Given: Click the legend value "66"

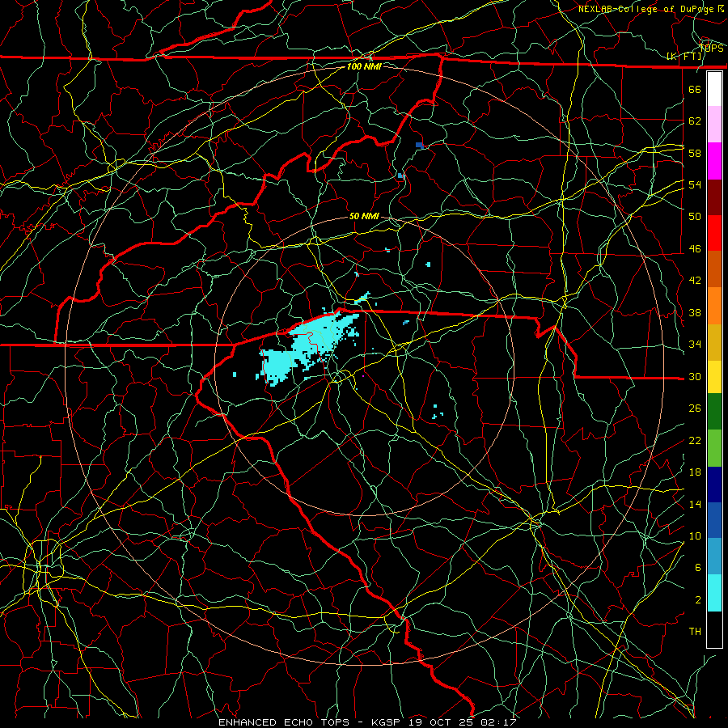Looking at the screenshot, I should tap(695, 89).
